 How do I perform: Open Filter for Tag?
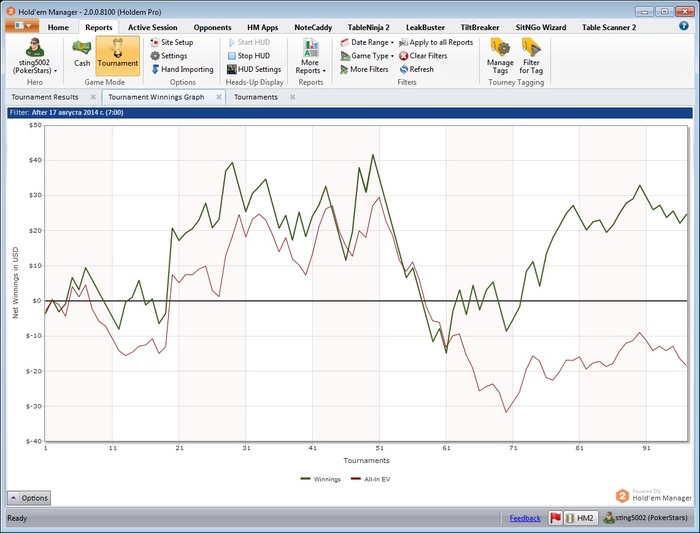pyautogui.click(x=531, y=57)
